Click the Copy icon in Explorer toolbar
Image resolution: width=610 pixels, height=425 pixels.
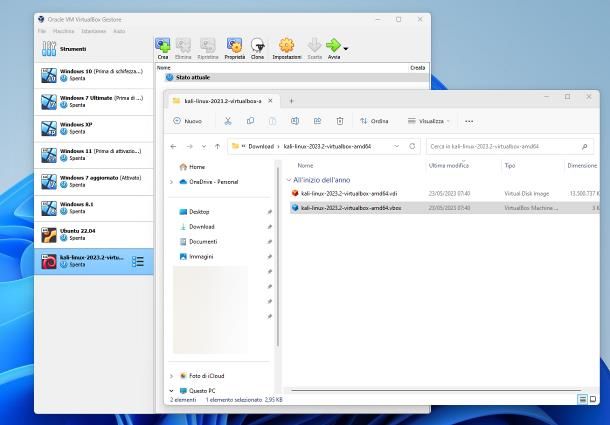[x=250, y=121]
